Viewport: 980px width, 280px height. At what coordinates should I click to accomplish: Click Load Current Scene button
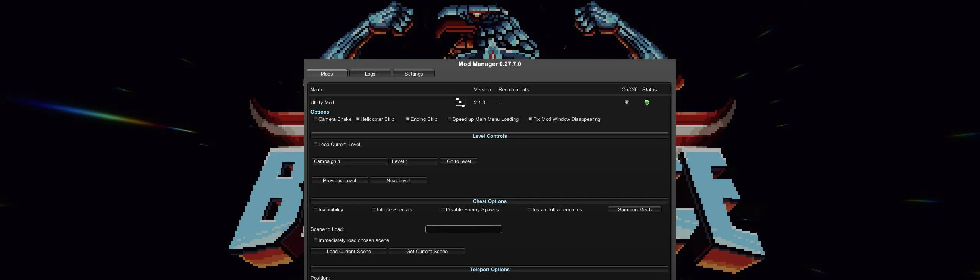[x=349, y=251]
